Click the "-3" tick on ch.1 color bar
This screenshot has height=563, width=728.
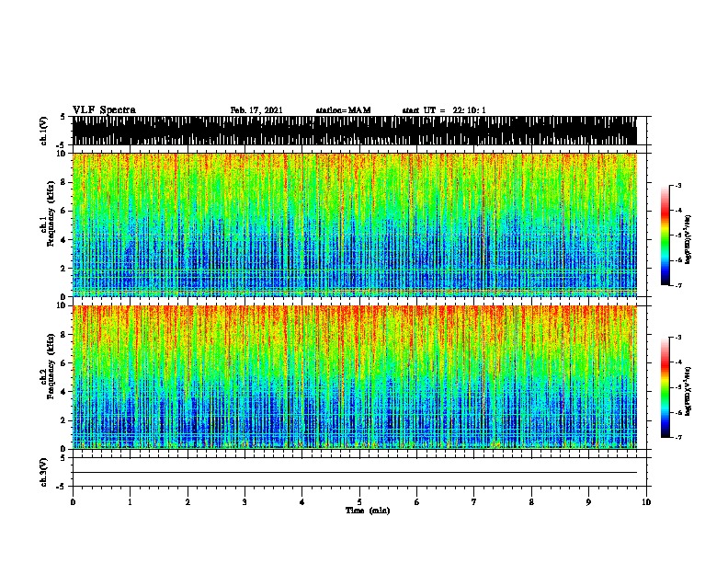tap(678, 185)
